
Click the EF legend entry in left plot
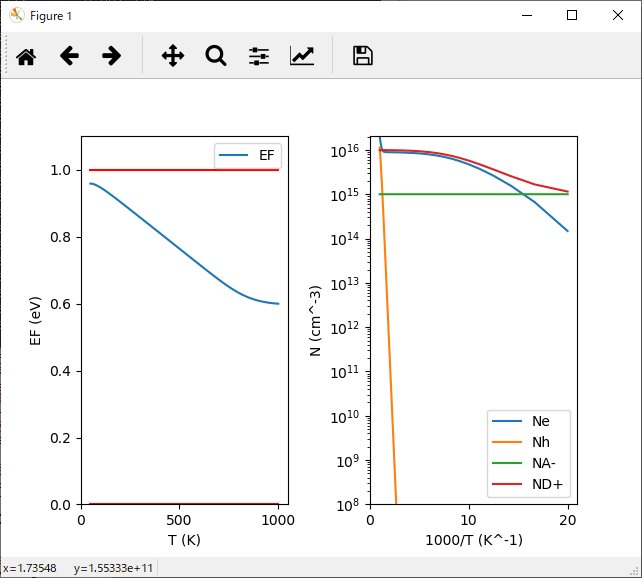coord(267,157)
